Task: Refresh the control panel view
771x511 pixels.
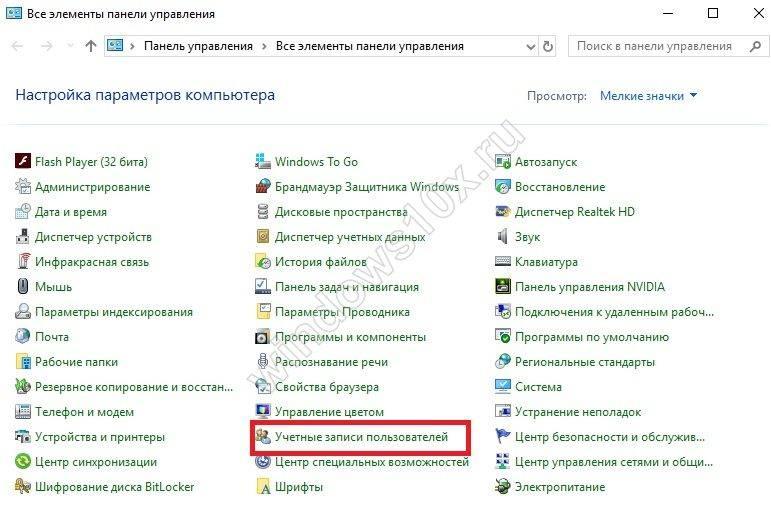Action: click(x=548, y=46)
